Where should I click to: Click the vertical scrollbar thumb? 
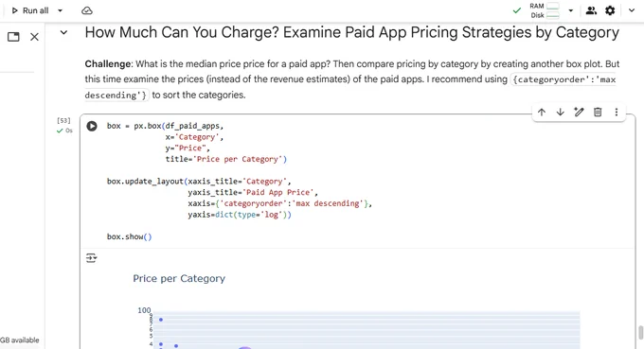point(640,333)
